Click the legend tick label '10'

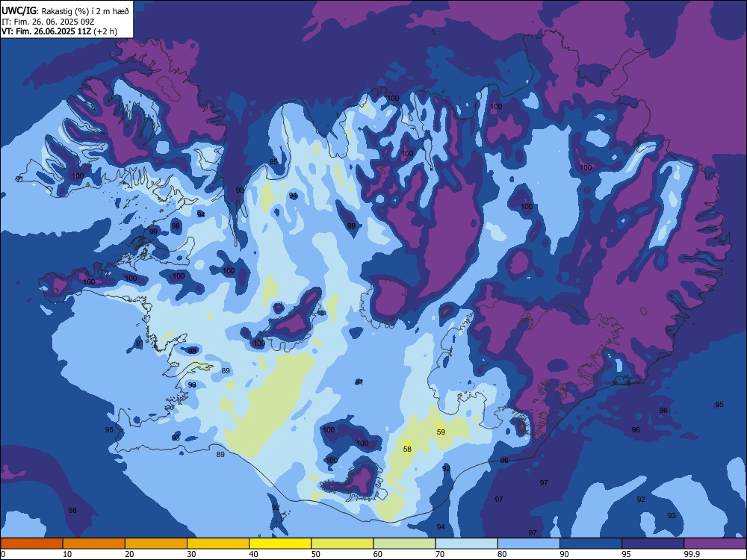point(67,554)
